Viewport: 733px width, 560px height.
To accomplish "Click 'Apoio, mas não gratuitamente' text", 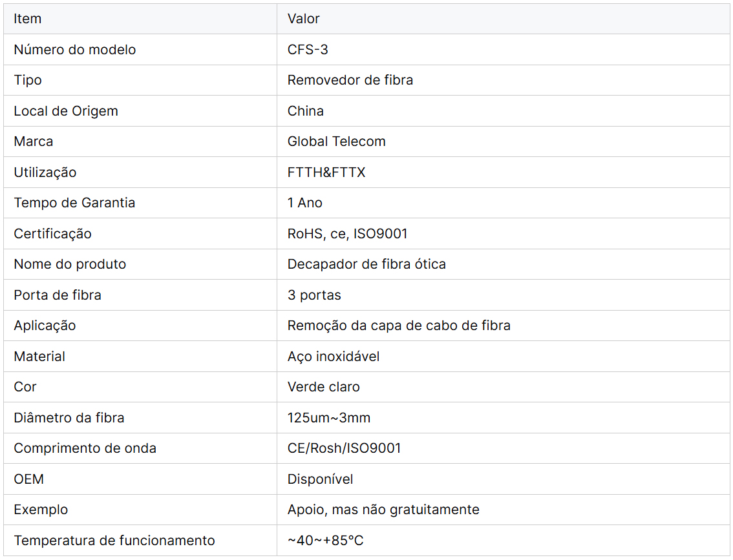I will (383, 510).
